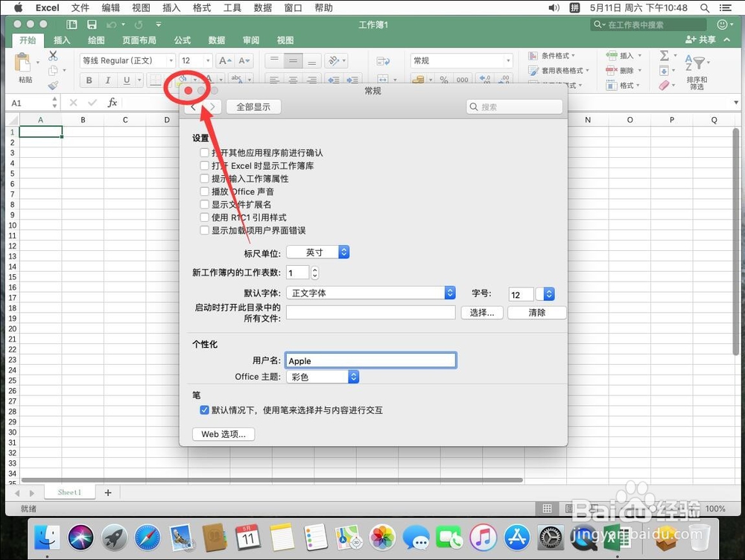Click the AutoSum sigma icon
Screen dimensions: 745x560
(665, 56)
